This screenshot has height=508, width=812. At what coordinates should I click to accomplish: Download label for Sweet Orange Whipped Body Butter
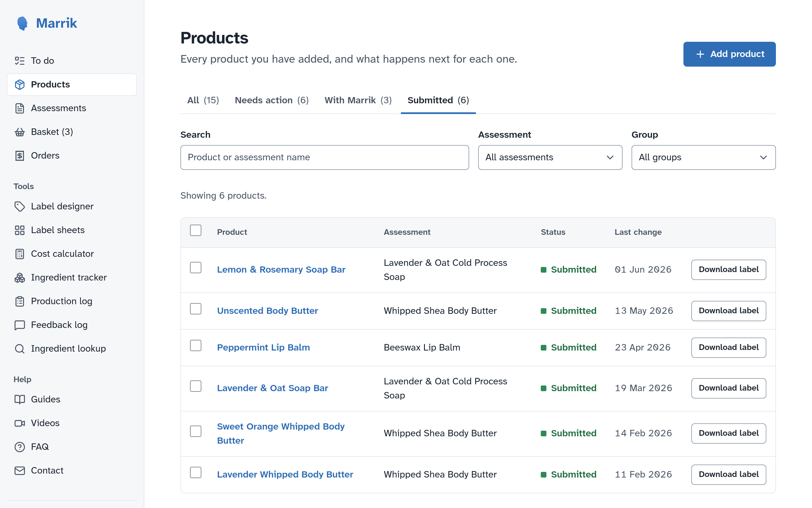tap(729, 433)
